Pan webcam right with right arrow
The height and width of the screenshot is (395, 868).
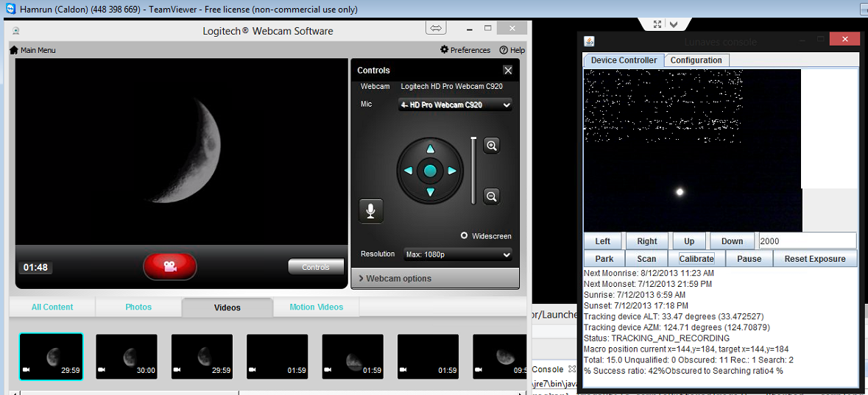click(x=453, y=171)
